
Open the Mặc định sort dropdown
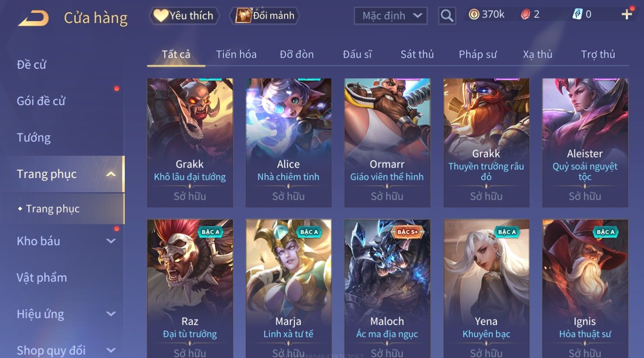pos(391,16)
